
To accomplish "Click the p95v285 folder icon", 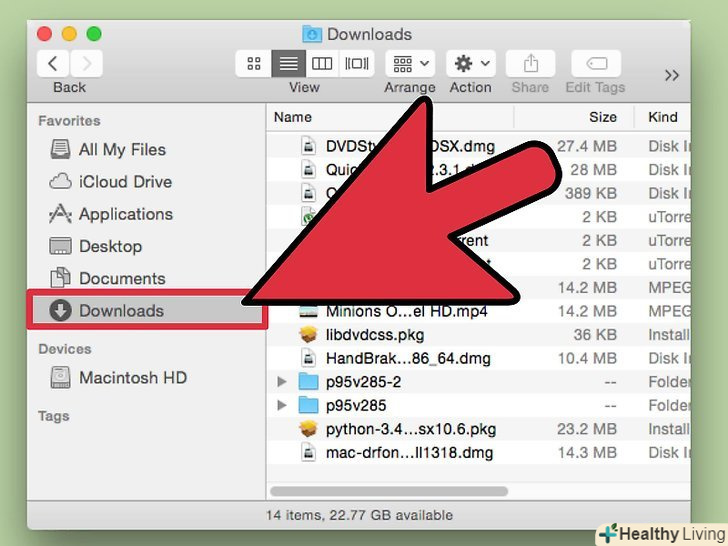I will coord(308,405).
